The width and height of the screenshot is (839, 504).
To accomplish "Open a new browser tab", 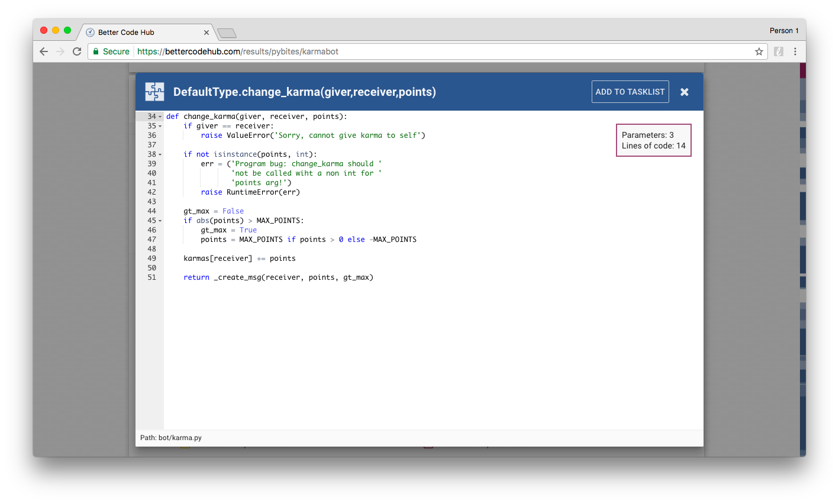I will [x=227, y=33].
